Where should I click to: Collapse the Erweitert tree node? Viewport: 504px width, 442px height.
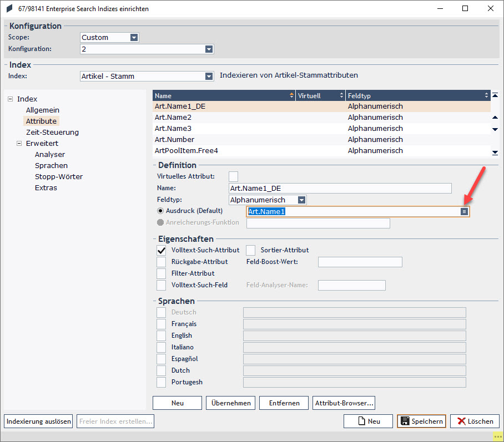(19, 143)
